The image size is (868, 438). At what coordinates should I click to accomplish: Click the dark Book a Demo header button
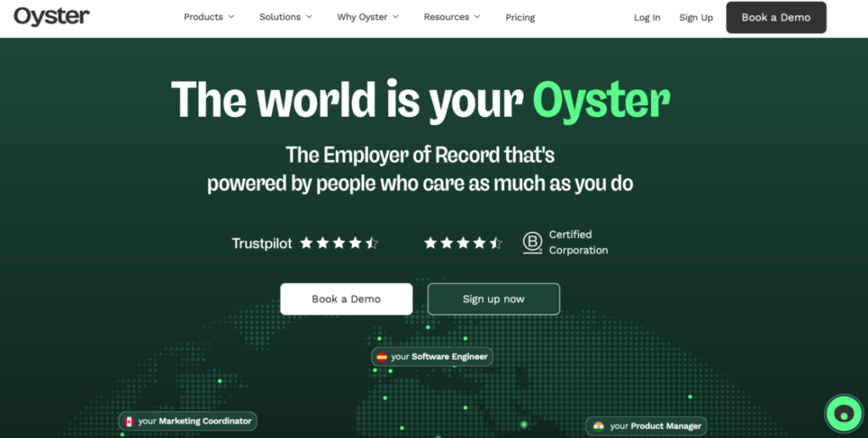[776, 18]
